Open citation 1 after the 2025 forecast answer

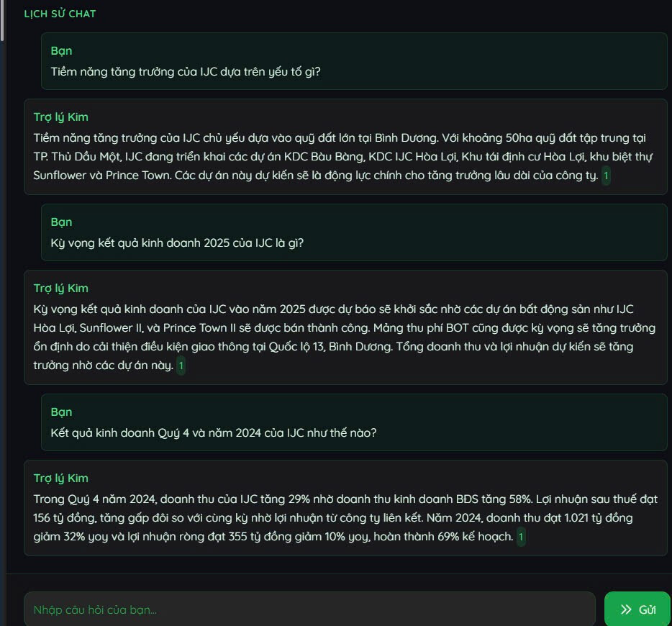pyautogui.click(x=181, y=366)
